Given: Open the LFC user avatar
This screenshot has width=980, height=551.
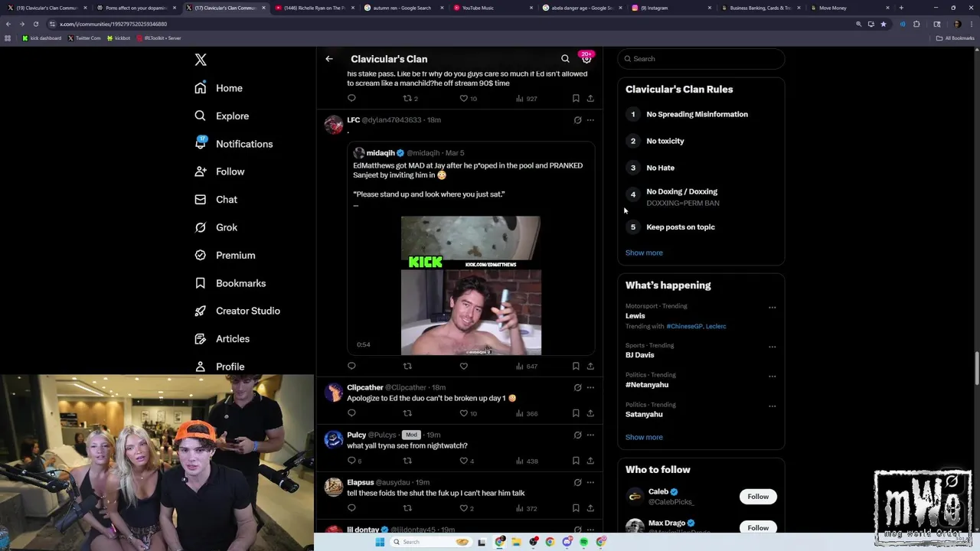Looking at the screenshot, I should tap(334, 125).
